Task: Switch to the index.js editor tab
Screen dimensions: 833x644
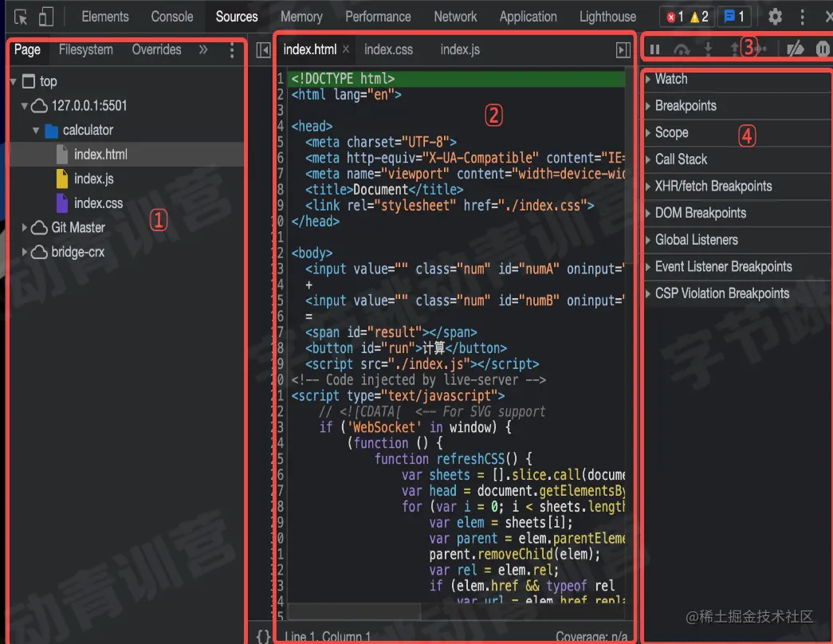Action: [460, 50]
